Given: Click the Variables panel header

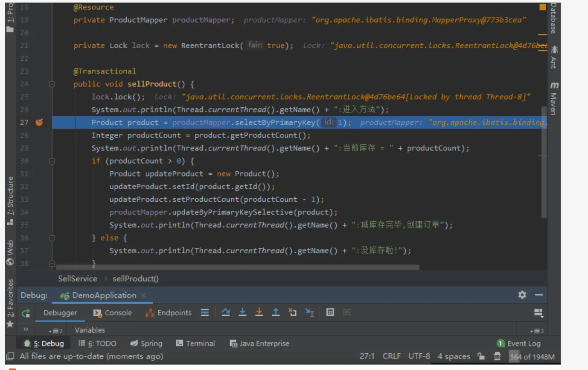Looking at the screenshot, I should point(90,330).
